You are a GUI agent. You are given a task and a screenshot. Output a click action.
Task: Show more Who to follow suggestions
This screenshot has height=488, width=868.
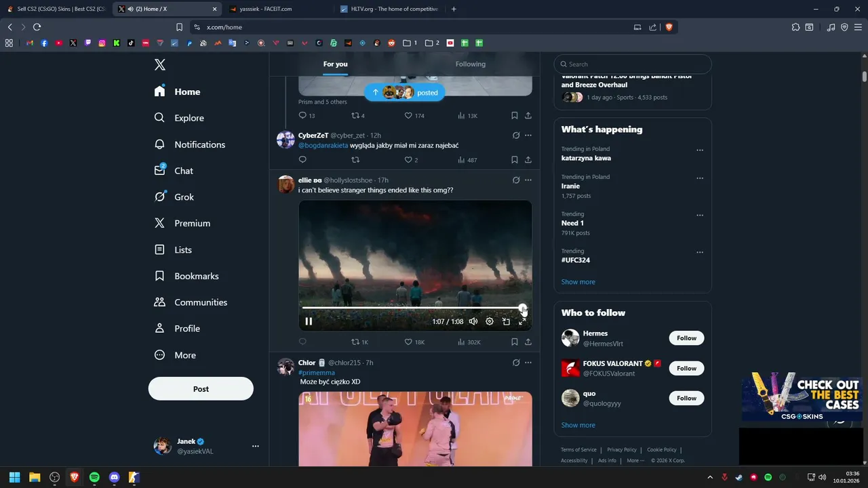click(578, 425)
